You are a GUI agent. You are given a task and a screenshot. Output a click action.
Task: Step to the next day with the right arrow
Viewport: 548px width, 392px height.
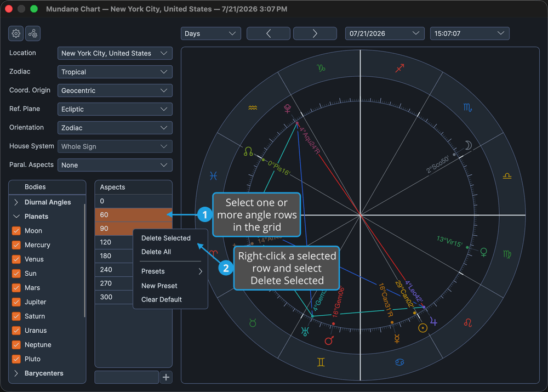click(x=315, y=33)
